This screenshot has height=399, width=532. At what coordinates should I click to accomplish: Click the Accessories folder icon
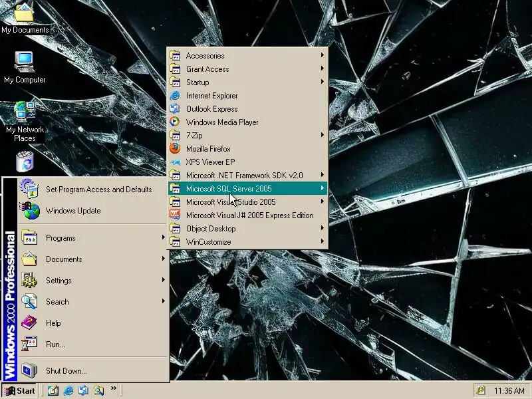pos(175,56)
